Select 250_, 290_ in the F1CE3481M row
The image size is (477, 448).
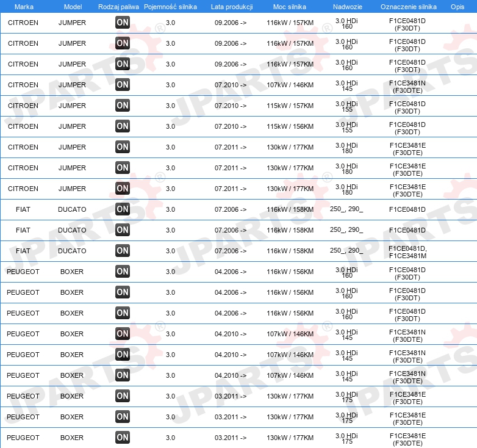[x=346, y=250]
